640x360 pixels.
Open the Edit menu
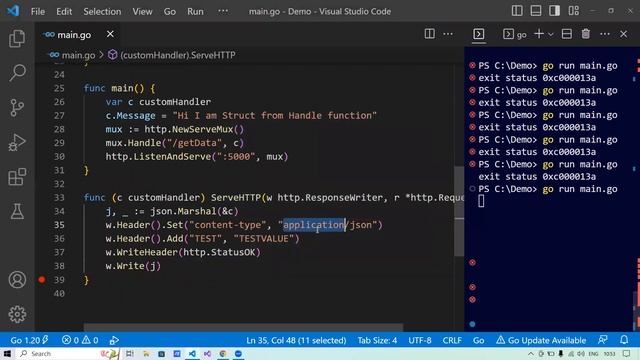64,11
